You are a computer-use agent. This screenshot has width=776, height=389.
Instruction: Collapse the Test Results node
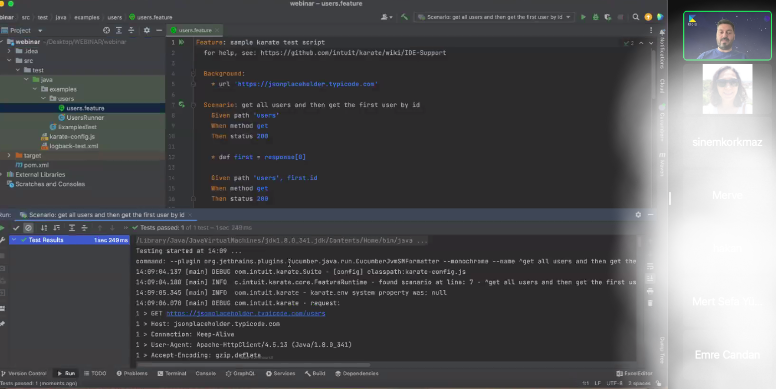click(14, 240)
